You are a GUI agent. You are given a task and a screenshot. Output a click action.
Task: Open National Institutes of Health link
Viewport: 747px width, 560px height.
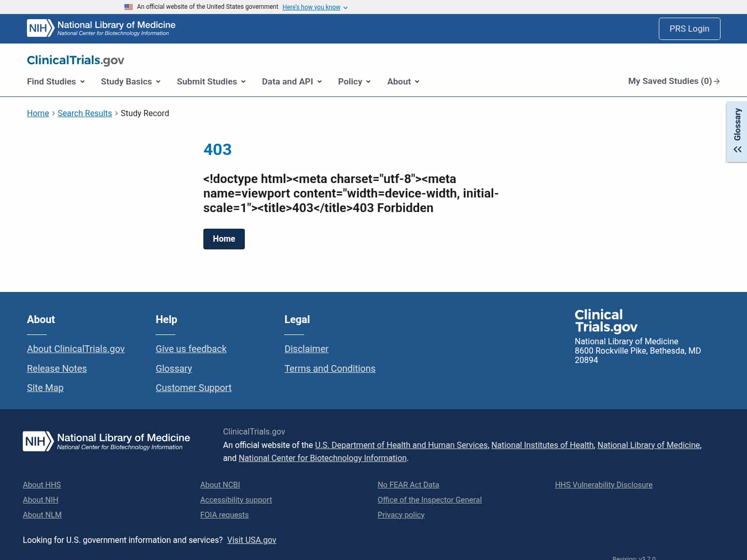[x=543, y=445]
